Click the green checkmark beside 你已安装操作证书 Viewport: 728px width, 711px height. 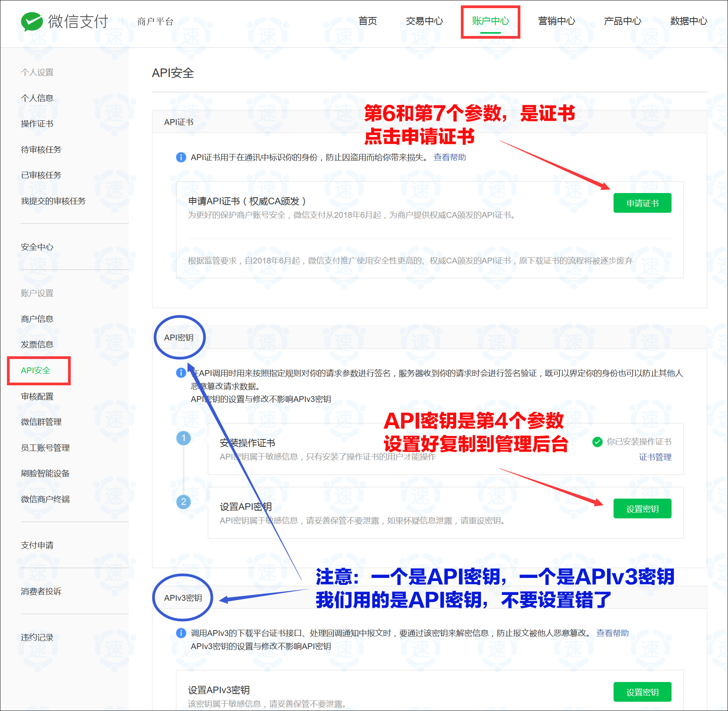(x=597, y=442)
